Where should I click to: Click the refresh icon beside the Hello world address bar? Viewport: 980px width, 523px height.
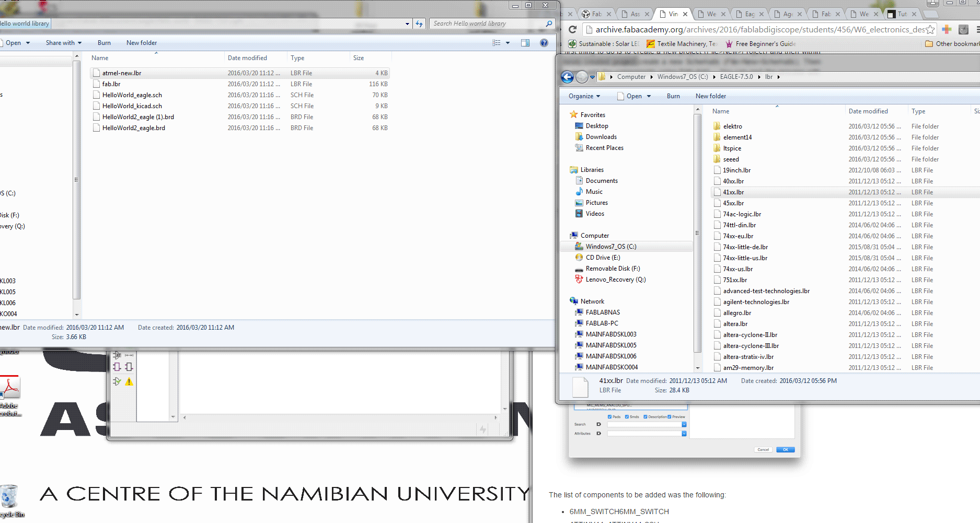click(x=419, y=24)
